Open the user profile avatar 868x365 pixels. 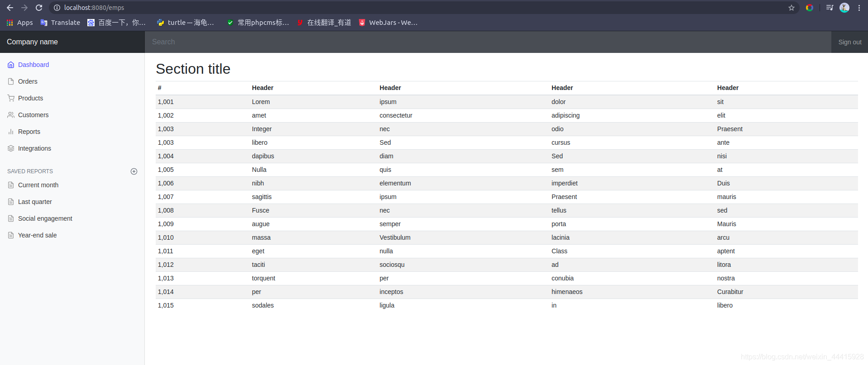[844, 8]
